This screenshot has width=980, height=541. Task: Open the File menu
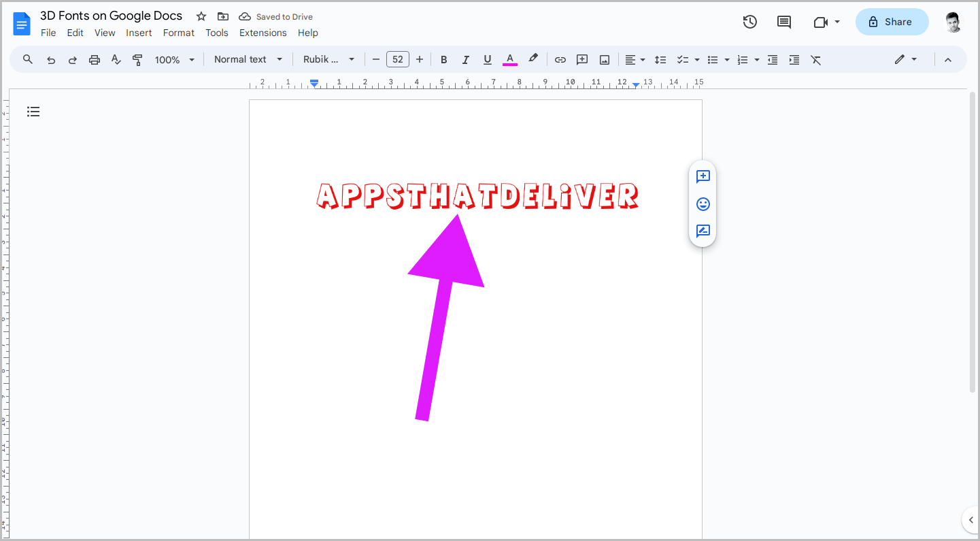coord(48,33)
